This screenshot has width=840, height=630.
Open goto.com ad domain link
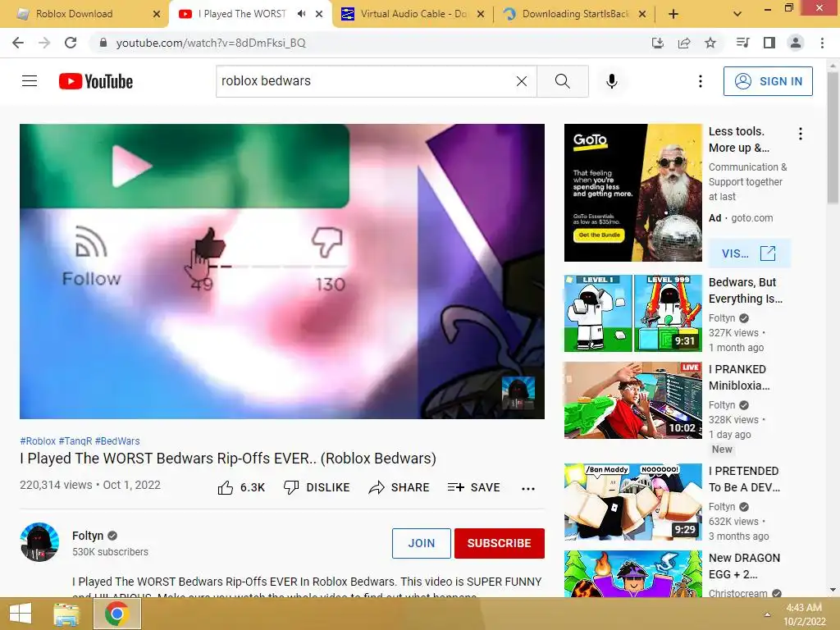[x=751, y=218]
